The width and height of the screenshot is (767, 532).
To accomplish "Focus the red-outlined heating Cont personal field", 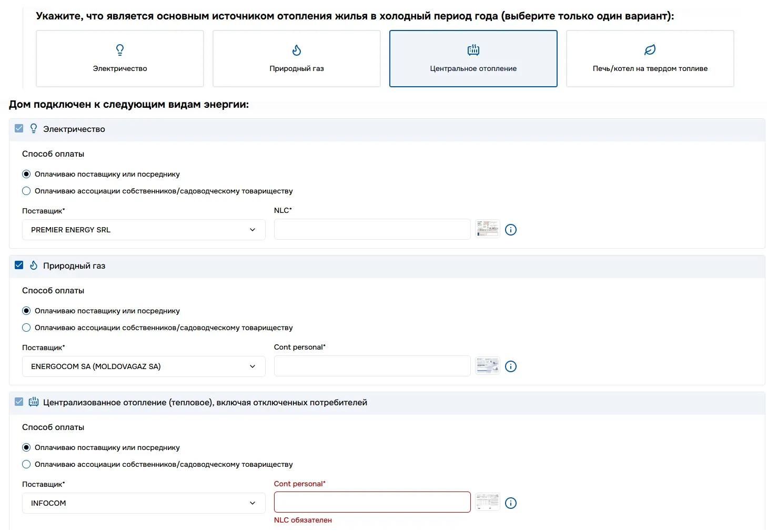I will click(372, 503).
